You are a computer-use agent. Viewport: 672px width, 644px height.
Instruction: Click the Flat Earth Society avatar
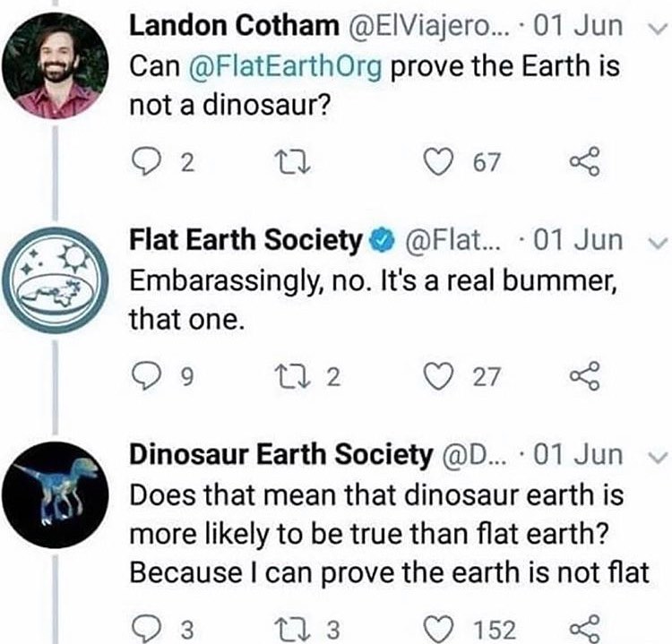point(55,279)
